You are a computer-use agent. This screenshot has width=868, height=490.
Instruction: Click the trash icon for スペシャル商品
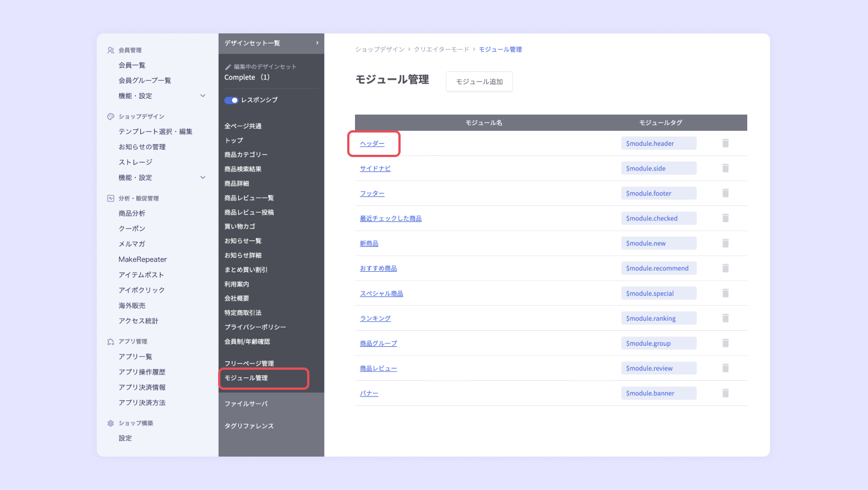[726, 293]
